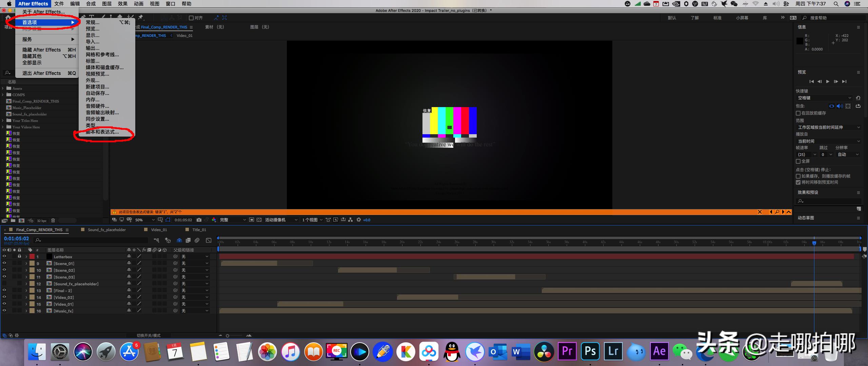This screenshot has height=366, width=868.
Task: Click the snapshot camera icon in viewer
Action: 199,220
